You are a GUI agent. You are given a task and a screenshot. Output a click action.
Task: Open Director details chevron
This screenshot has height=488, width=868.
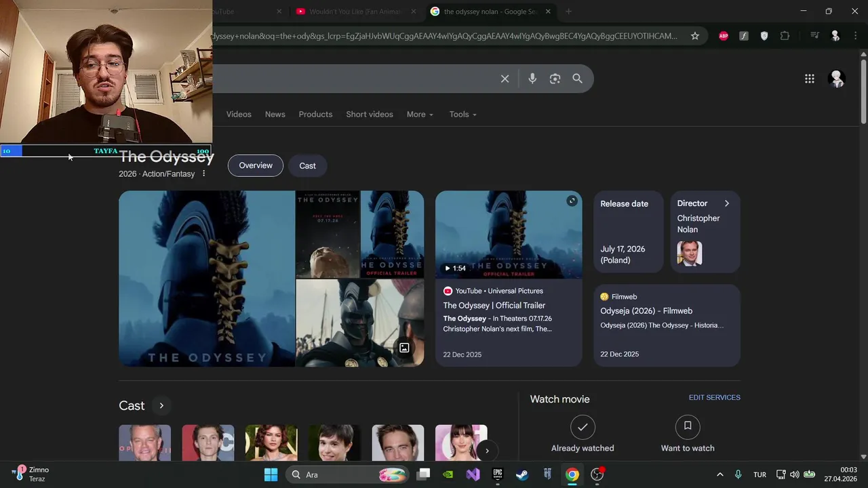point(726,203)
